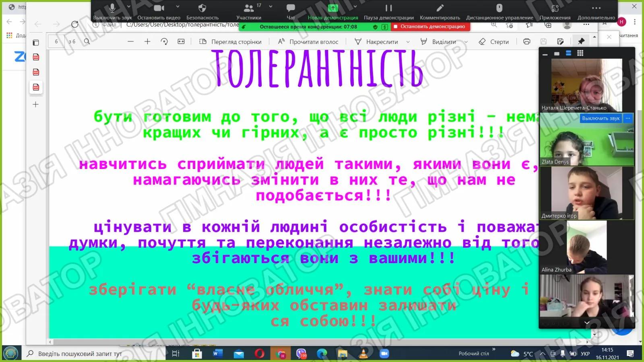Add new tab with plus in sidebar
This screenshot has width=644, height=362.
(36, 105)
